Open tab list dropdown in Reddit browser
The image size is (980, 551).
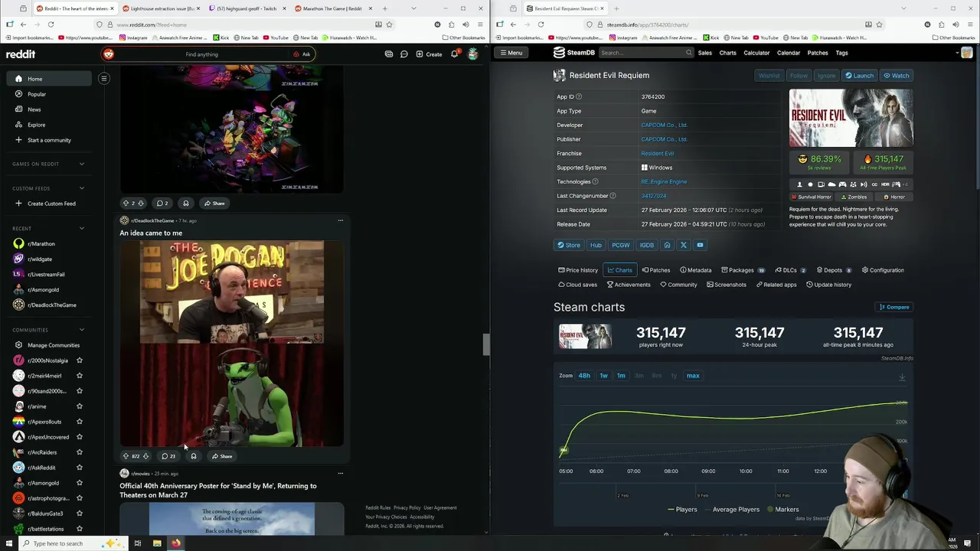414,8
